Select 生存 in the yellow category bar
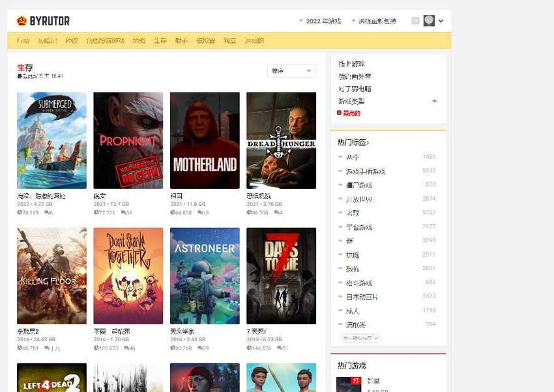 [160, 40]
